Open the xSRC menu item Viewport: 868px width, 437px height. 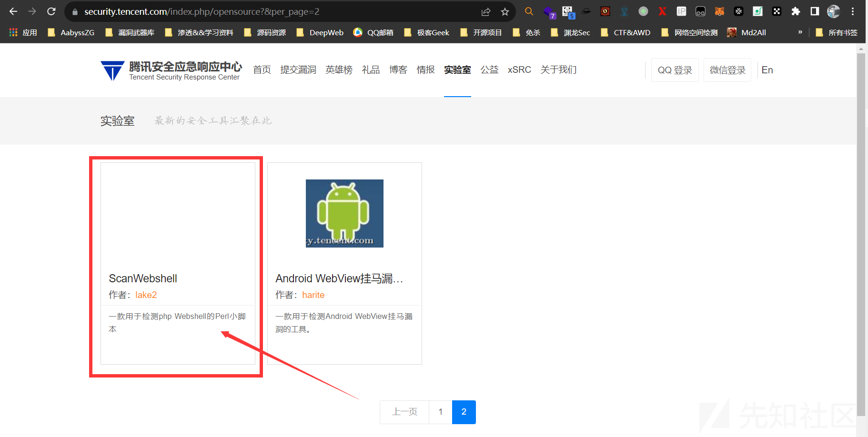pos(519,70)
